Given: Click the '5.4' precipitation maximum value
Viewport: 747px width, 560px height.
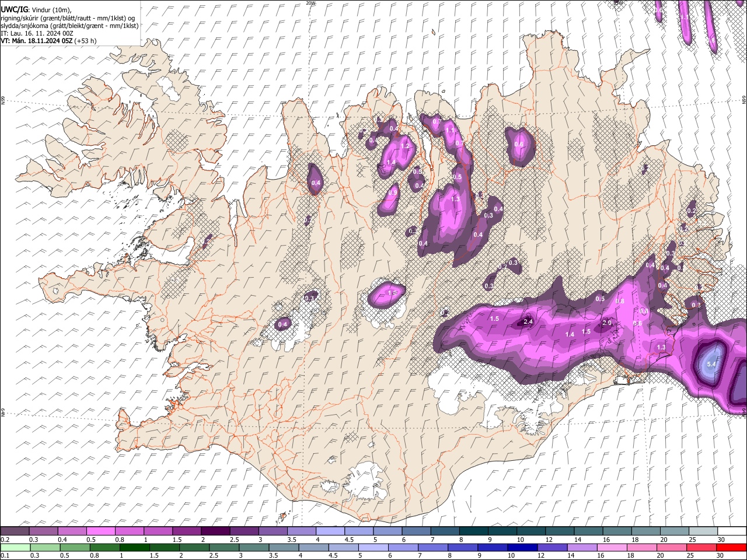Looking at the screenshot, I should click(x=711, y=365).
